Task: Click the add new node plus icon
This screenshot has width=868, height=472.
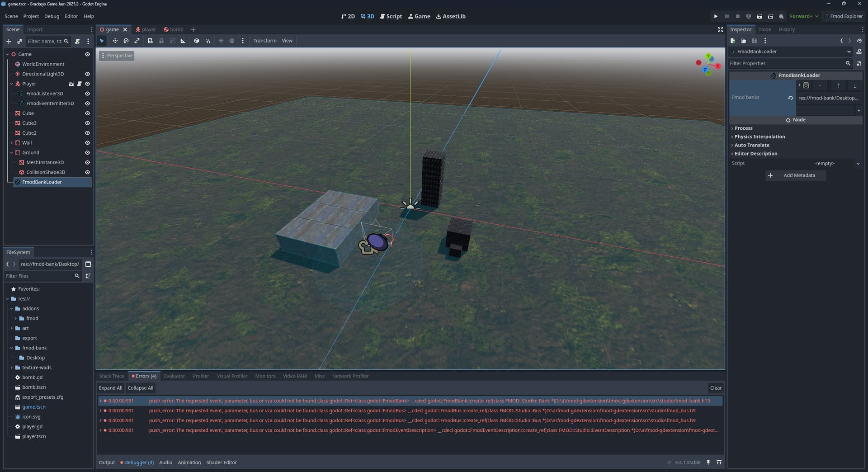Action: pos(9,41)
